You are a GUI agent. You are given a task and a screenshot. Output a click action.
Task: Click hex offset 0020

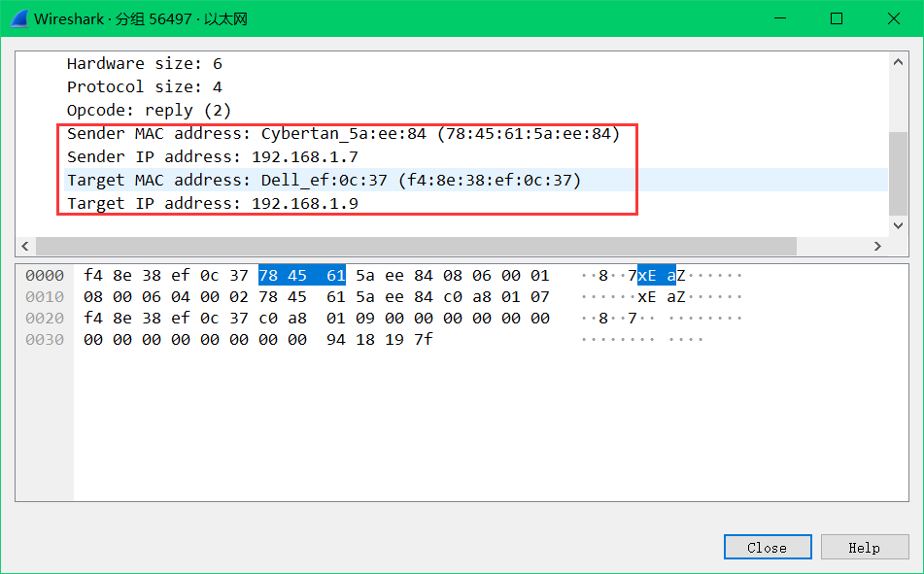45,319
